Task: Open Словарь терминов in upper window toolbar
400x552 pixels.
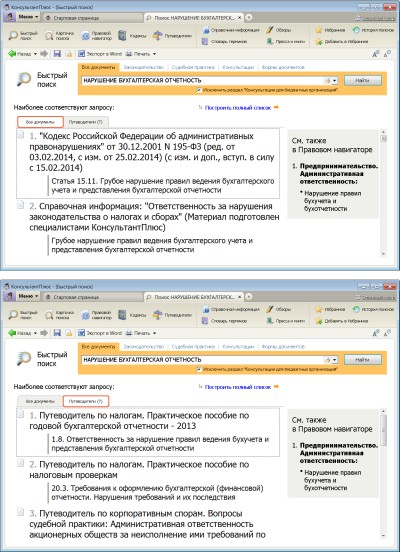Action: tap(224, 42)
